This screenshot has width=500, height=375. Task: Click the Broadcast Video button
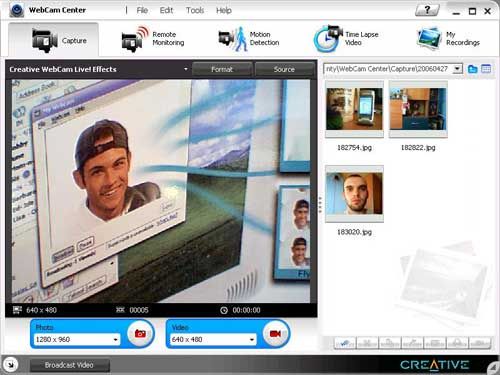(69, 365)
